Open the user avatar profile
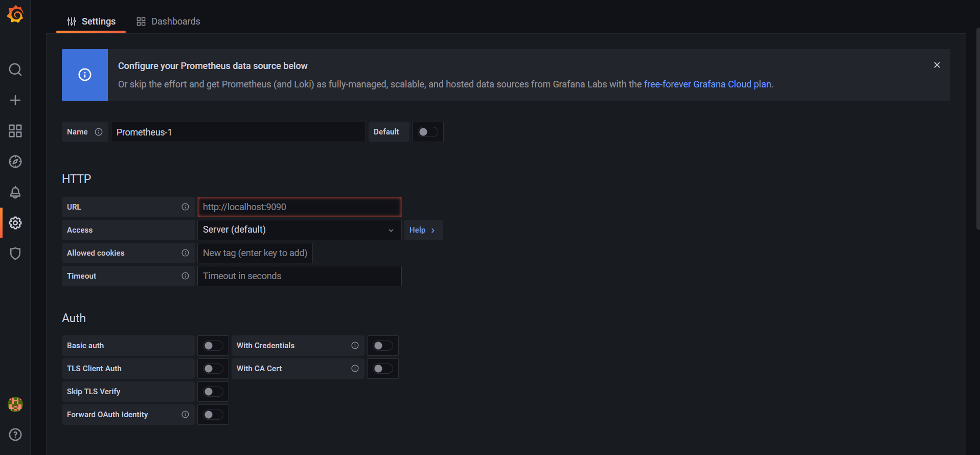Screen dimensions: 980x455 (x=15, y=404)
